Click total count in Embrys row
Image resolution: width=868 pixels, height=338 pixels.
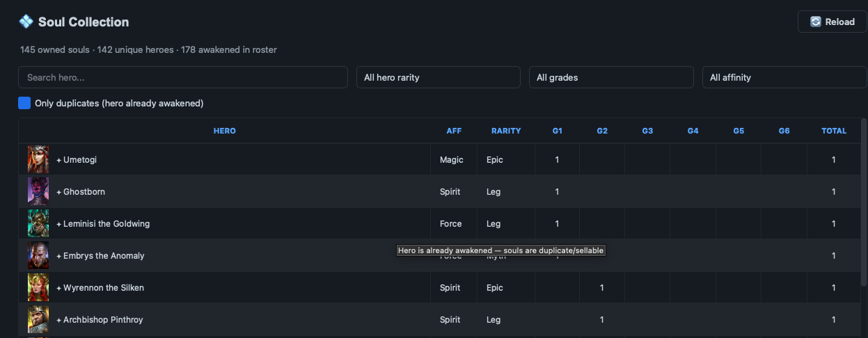pyautogui.click(x=834, y=256)
